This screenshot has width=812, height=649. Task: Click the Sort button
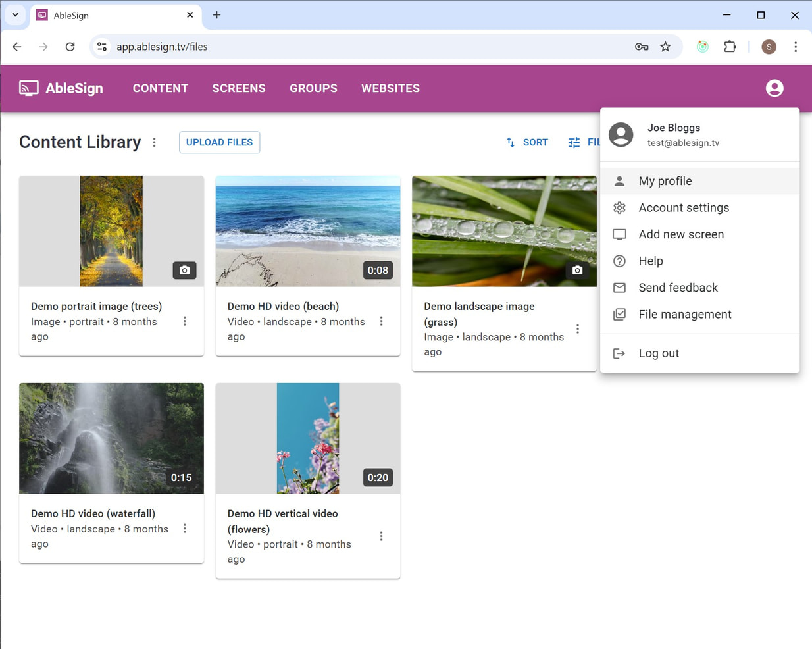tap(527, 142)
